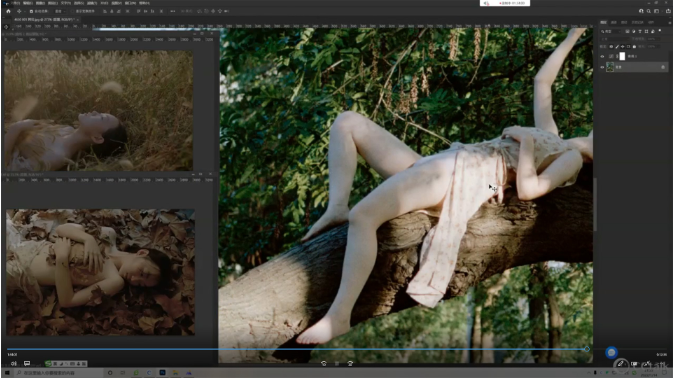This screenshot has height=379, width=673.
Task: Open the layer filter type dropdown
Action: (610, 31)
